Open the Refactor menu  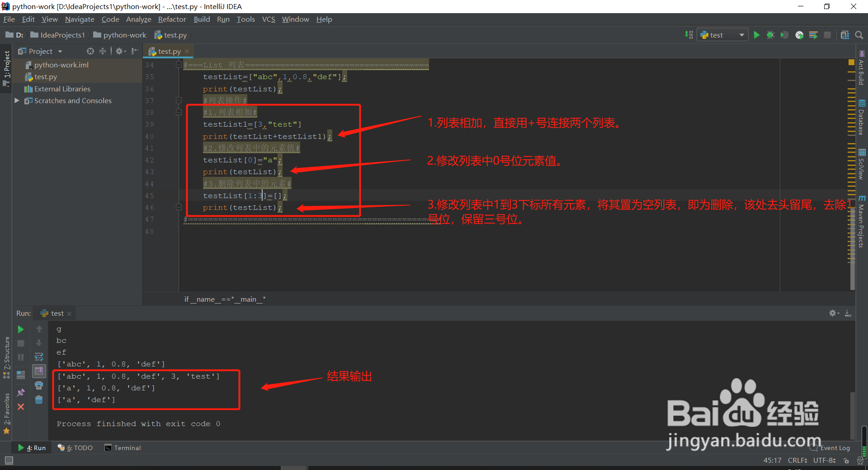coord(172,19)
